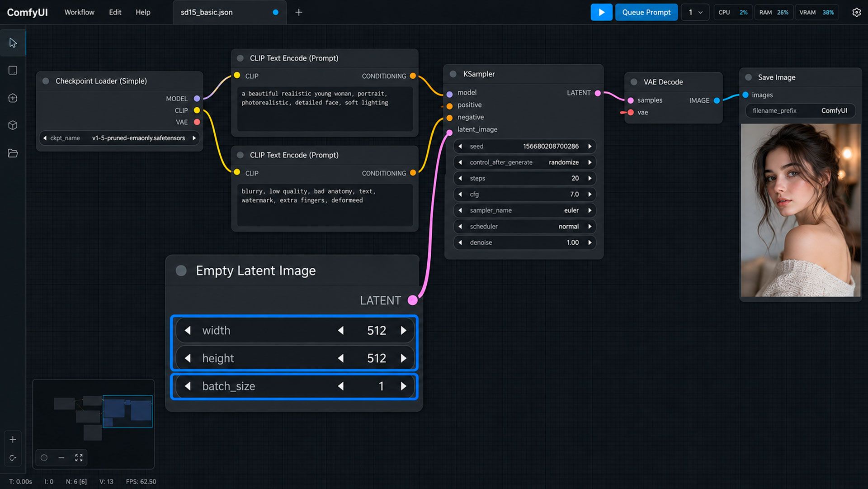The image size is (868, 489).
Task: Increase batch_size with right arrow
Action: pyautogui.click(x=403, y=386)
